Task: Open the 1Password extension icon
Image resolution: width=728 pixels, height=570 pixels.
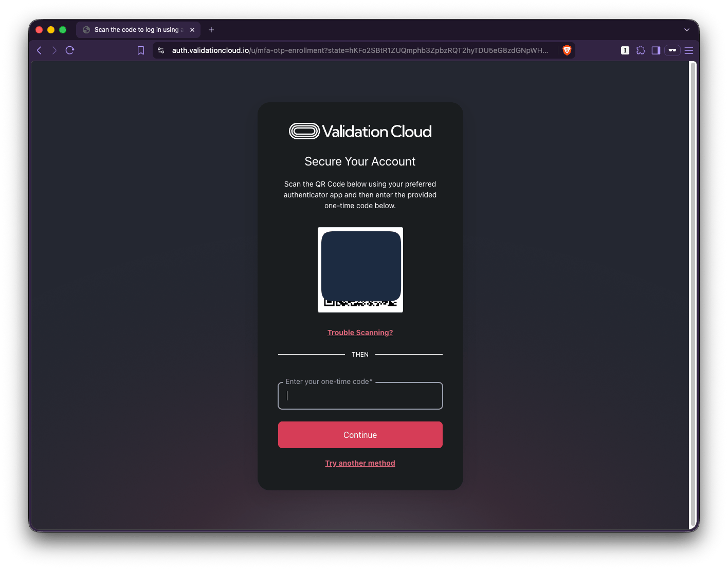Action: pyautogui.click(x=625, y=50)
